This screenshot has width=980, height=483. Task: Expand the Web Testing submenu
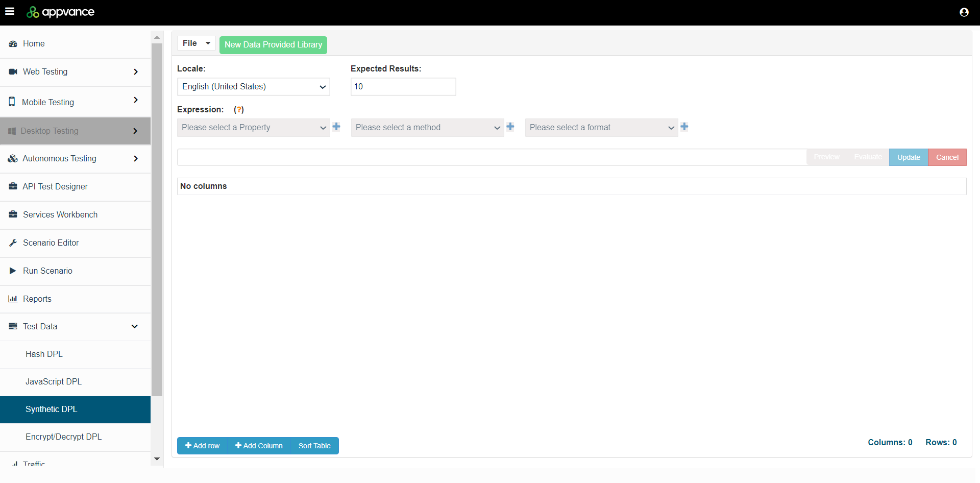tap(135, 72)
